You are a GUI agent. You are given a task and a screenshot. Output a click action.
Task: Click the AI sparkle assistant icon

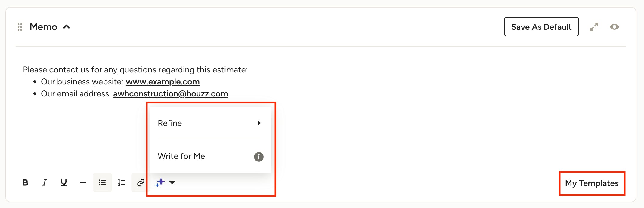tap(160, 182)
